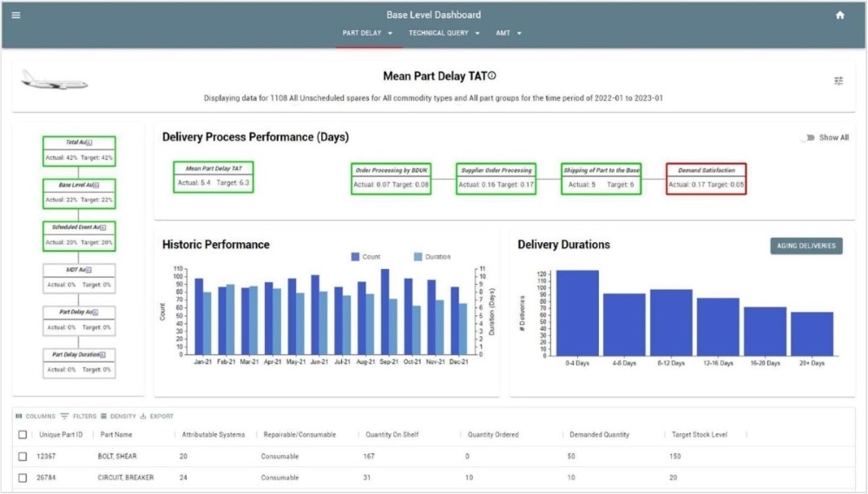The image size is (868, 494).
Task: Expand the AMT dropdown arrow
Action: 519,33
